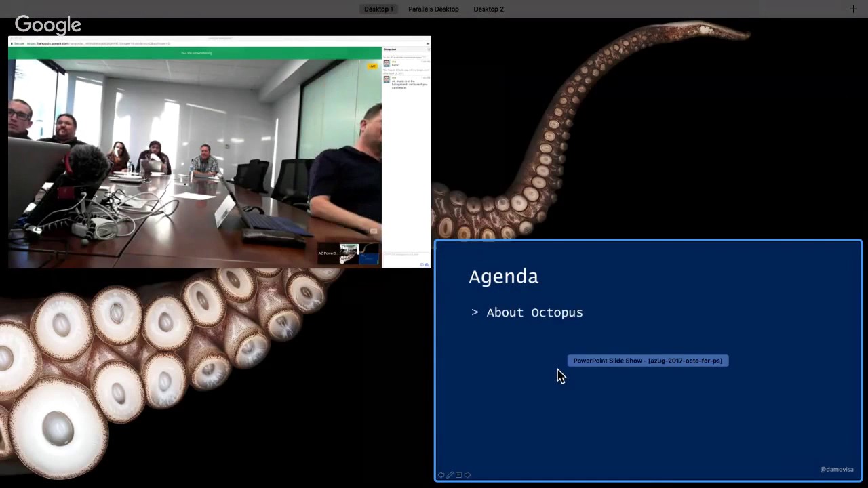Switch to the Desktop 2 space
The image size is (868, 488).
[488, 9]
